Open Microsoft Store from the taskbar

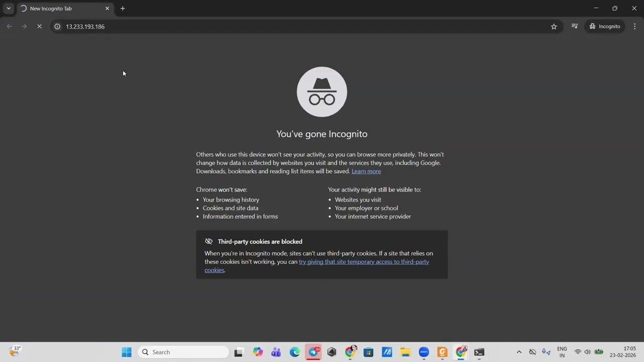click(368, 352)
